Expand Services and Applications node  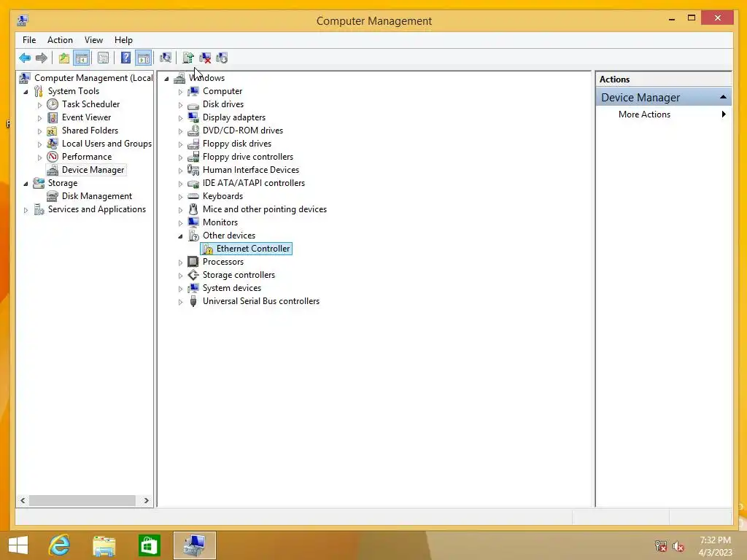pyautogui.click(x=26, y=209)
